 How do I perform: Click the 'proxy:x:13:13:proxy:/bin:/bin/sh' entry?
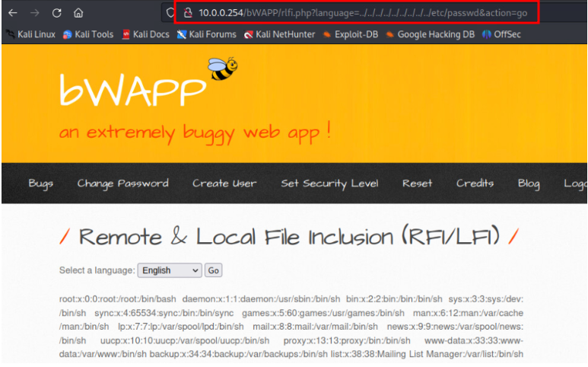click(x=347, y=341)
